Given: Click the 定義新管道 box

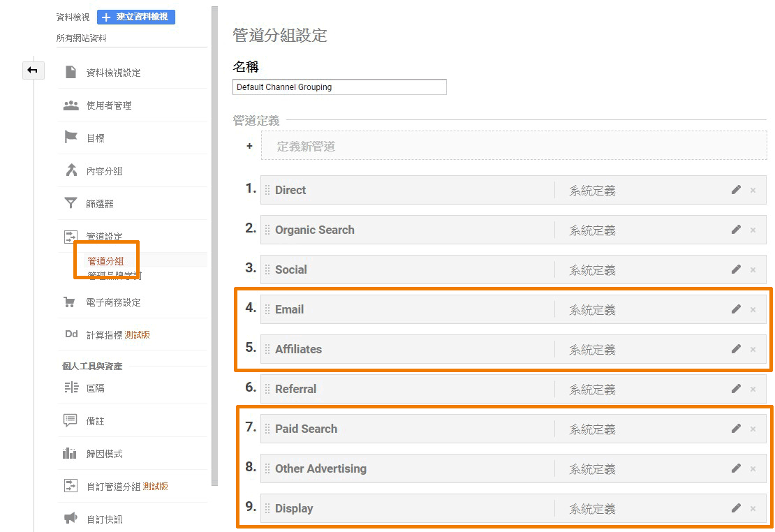Looking at the screenshot, I should coord(513,147).
